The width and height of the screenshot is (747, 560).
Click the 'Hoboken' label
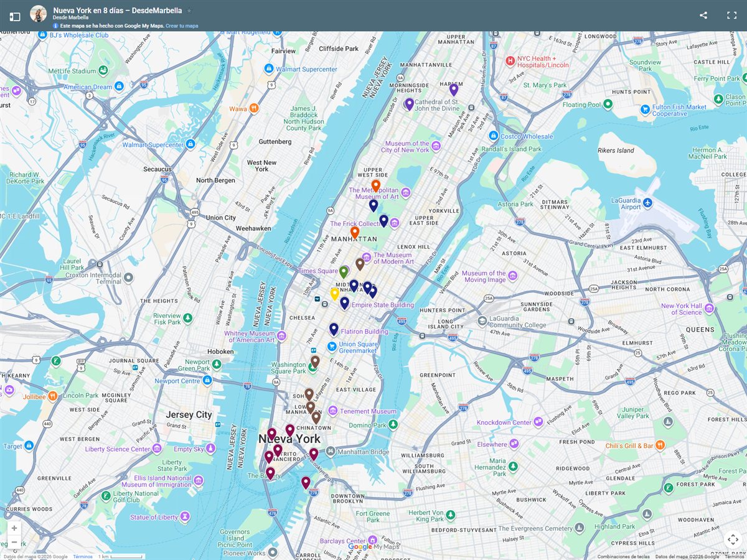click(x=220, y=352)
